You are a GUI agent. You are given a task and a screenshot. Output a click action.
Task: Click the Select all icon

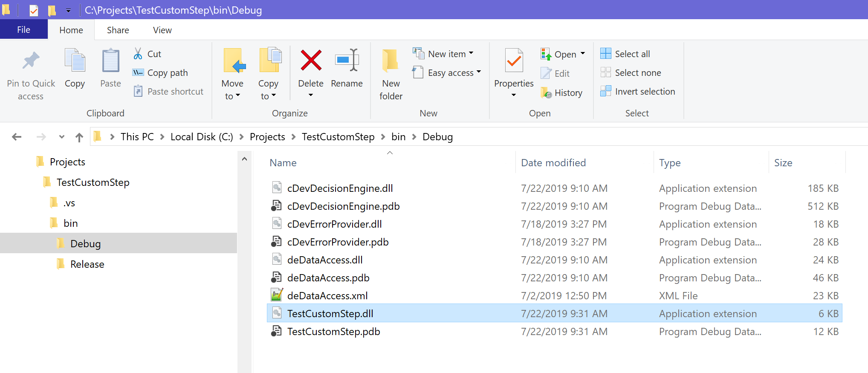click(x=605, y=53)
